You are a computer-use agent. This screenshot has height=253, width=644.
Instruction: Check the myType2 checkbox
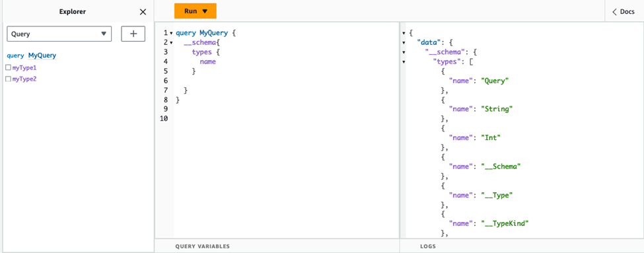8,79
